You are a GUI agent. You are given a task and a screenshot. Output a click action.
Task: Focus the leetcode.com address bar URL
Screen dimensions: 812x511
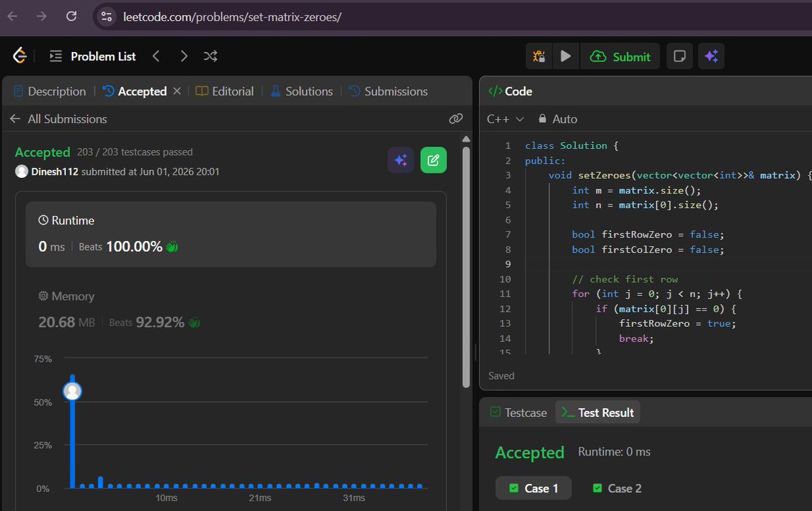pos(232,16)
